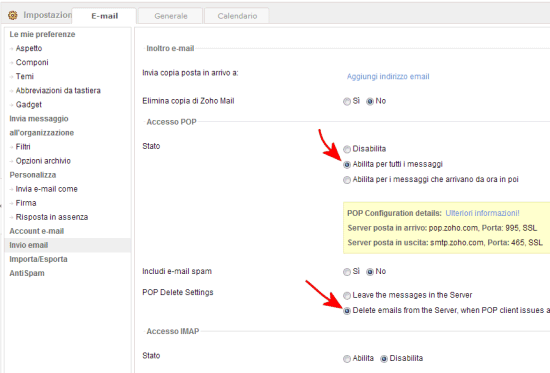Open Importa/Esporta section
550x373 pixels.
pyautogui.click(x=38, y=259)
